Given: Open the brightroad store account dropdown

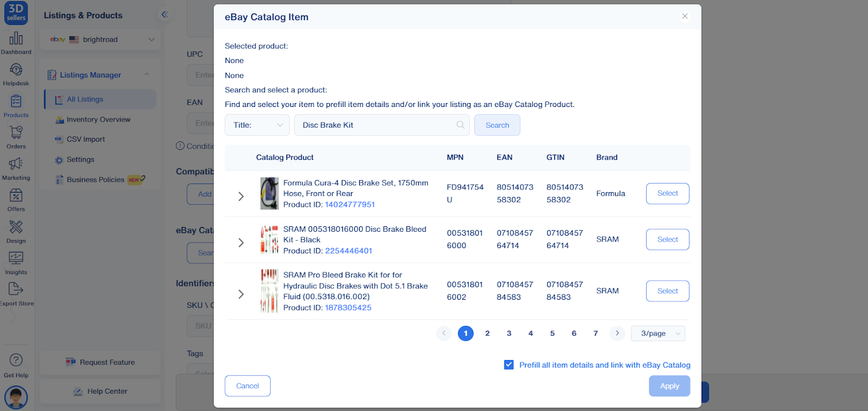Looking at the screenshot, I should pos(100,40).
